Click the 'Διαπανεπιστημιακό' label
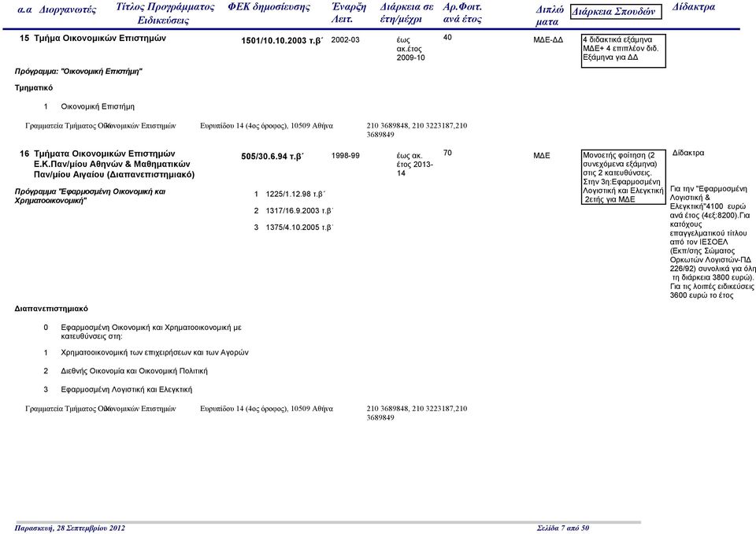756x534 pixels. pyautogui.click(x=51, y=309)
